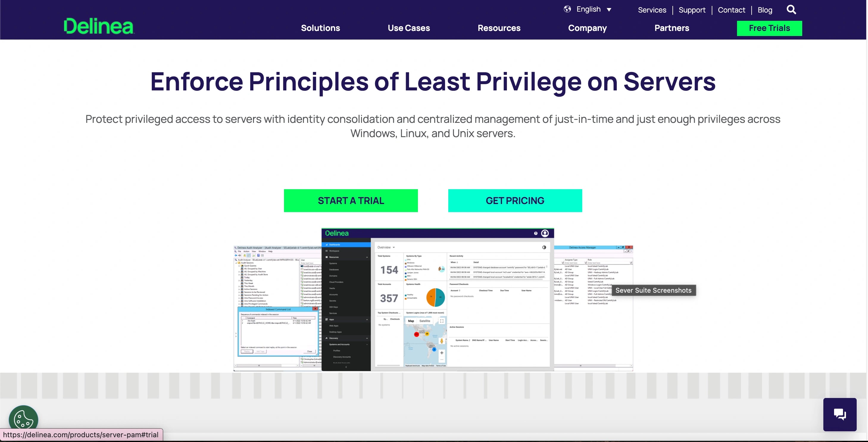The image size is (868, 442).
Task: Open the Partners menu
Action: (672, 28)
